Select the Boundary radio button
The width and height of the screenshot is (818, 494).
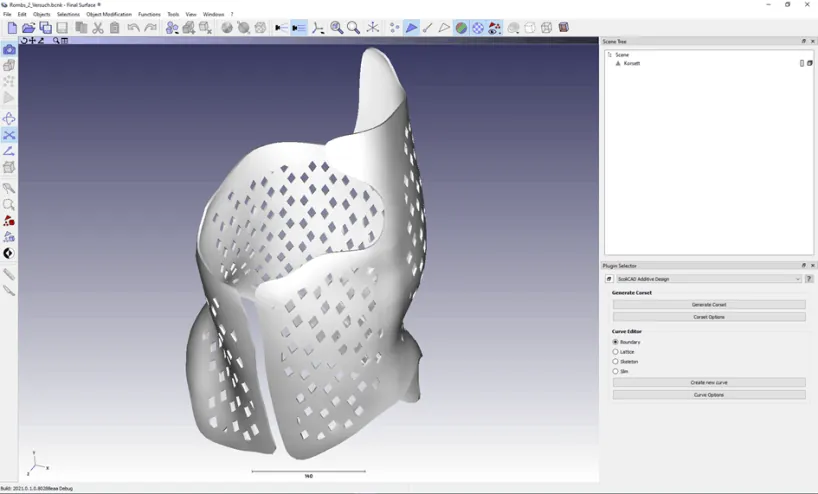tap(616, 342)
